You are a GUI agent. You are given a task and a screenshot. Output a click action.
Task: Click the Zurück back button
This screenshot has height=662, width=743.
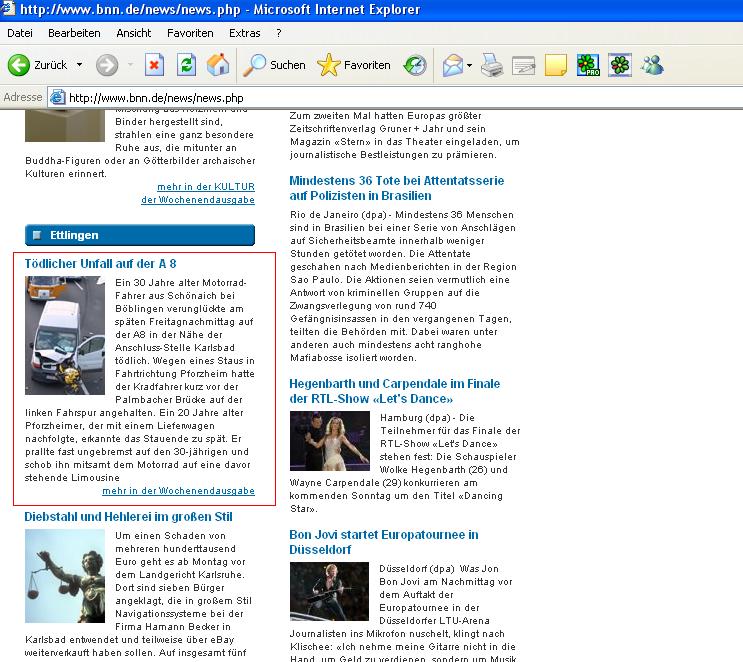(x=37, y=65)
